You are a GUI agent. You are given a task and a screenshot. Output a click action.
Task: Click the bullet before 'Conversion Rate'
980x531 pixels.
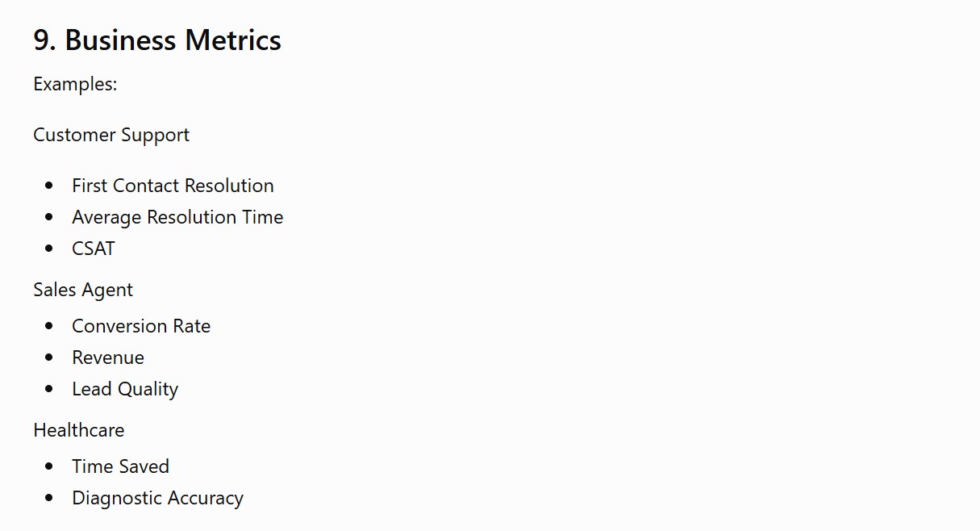coord(50,326)
